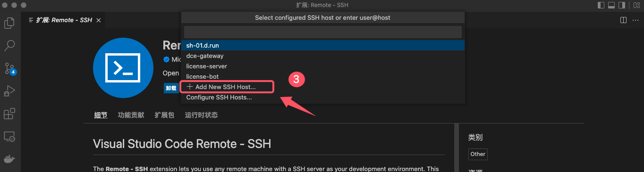Viewport: 644px width, 172px height.
Task: Toggle primary side bar layout button
Action: 601,5
